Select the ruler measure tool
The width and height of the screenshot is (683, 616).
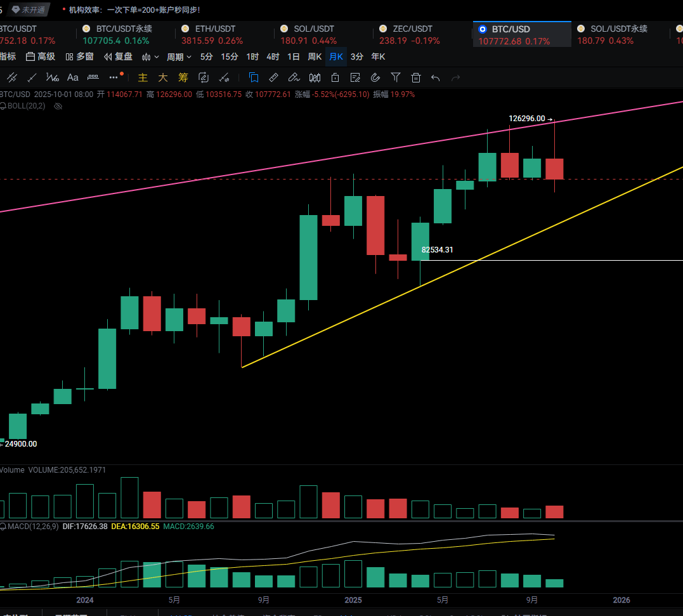(x=273, y=77)
